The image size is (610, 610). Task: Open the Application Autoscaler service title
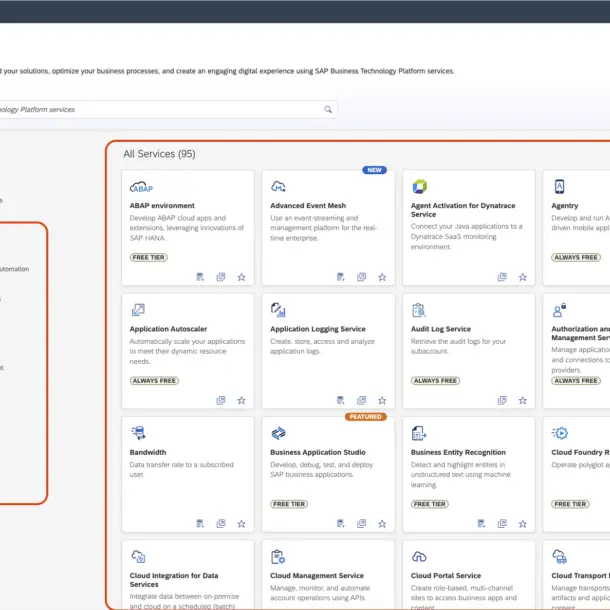pos(168,329)
